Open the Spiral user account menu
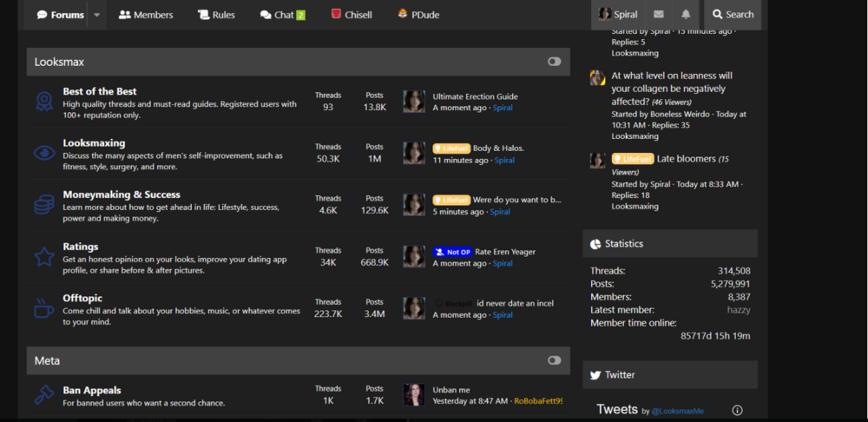The width and height of the screenshot is (868, 422). pos(618,15)
